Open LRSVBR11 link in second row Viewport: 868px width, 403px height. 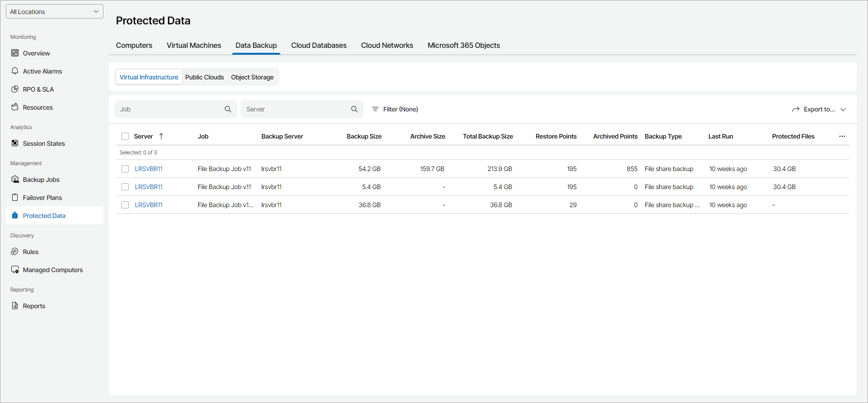(x=149, y=187)
